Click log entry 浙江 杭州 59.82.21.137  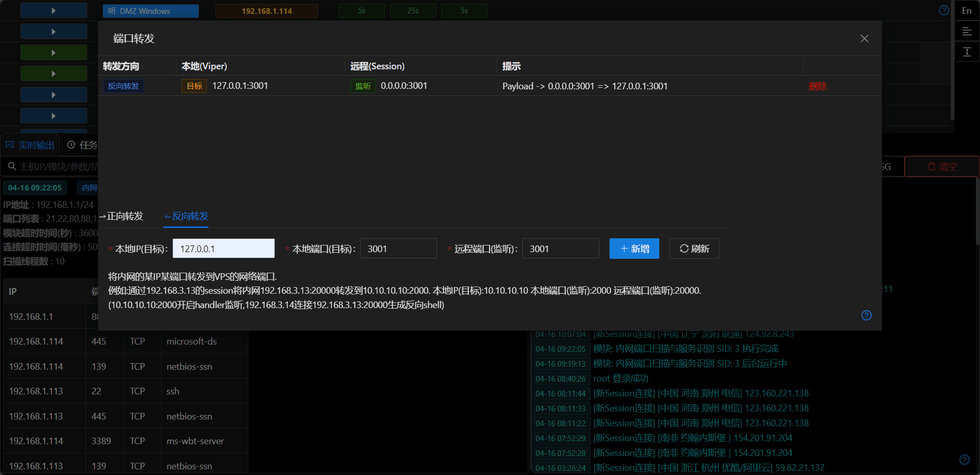coord(709,468)
